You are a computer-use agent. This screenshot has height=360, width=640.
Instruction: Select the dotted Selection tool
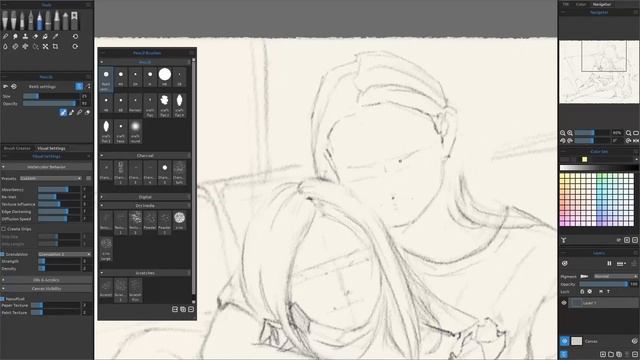click(36, 47)
